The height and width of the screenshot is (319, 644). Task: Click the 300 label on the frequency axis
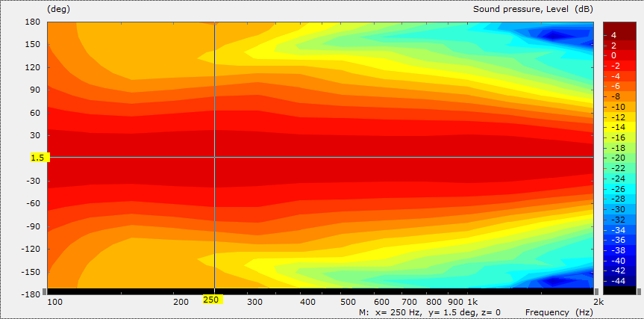pyautogui.click(x=254, y=303)
